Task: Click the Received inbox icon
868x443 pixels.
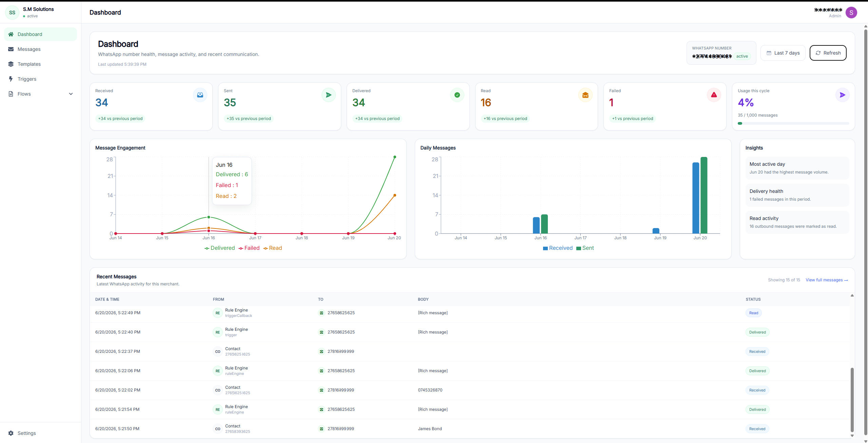Action: (x=200, y=95)
